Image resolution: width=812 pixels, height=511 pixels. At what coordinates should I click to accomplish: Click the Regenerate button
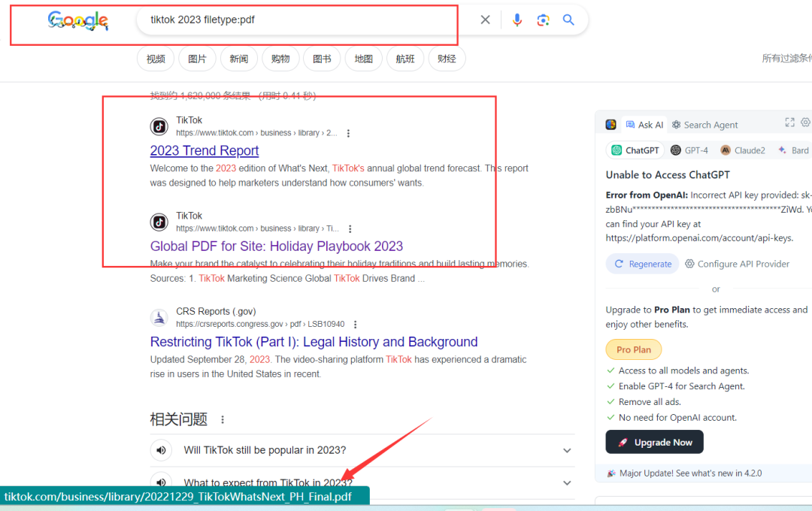click(643, 264)
